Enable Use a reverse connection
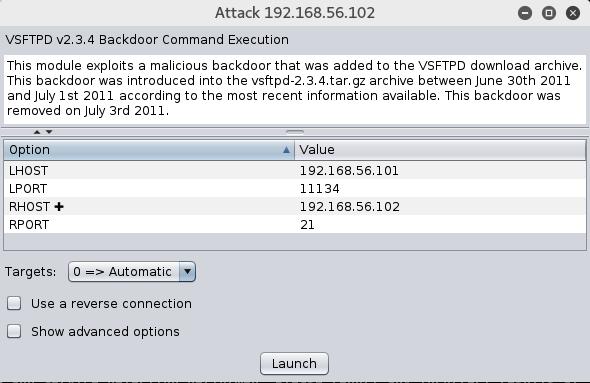The width and height of the screenshot is (590, 383). click(x=14, y=303)
